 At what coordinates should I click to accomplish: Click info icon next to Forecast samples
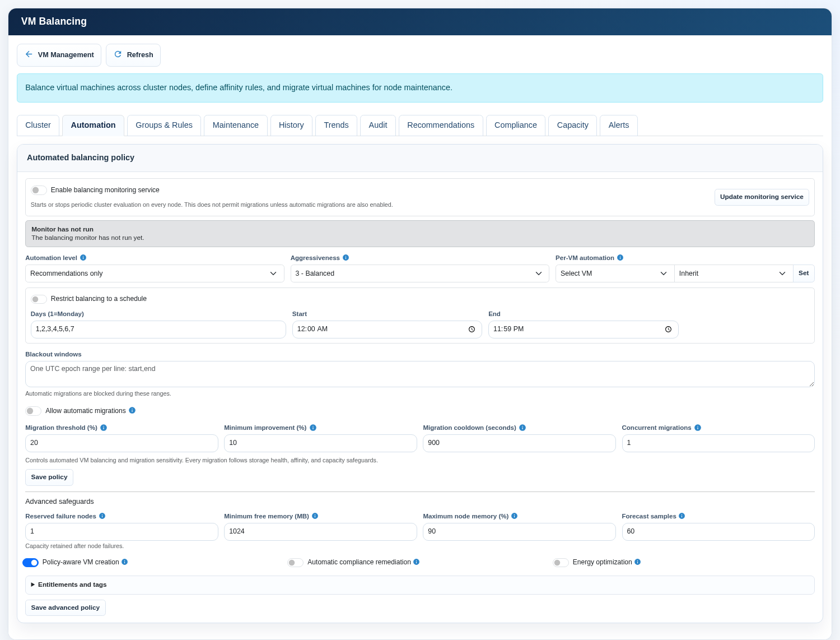[682, 516]
